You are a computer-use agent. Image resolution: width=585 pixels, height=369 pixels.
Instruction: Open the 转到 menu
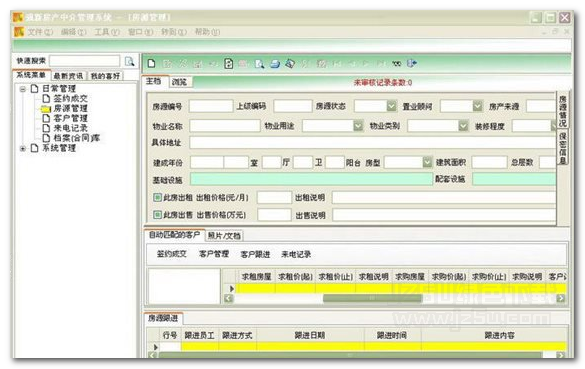tap(173, 32)
